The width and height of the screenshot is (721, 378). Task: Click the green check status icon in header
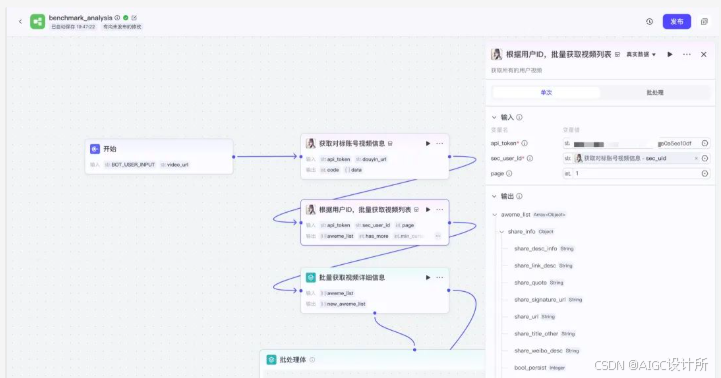126,17
